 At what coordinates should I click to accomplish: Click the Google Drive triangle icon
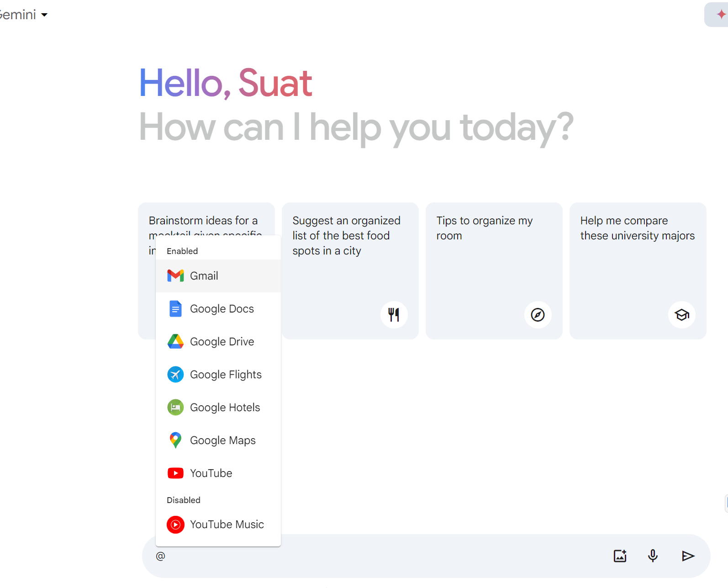tap(175, 342)
